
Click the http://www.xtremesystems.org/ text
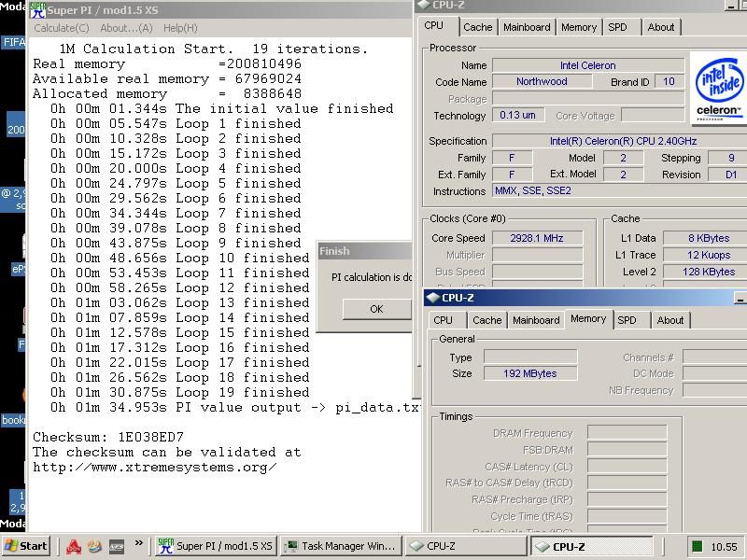(x=155, y=468)
